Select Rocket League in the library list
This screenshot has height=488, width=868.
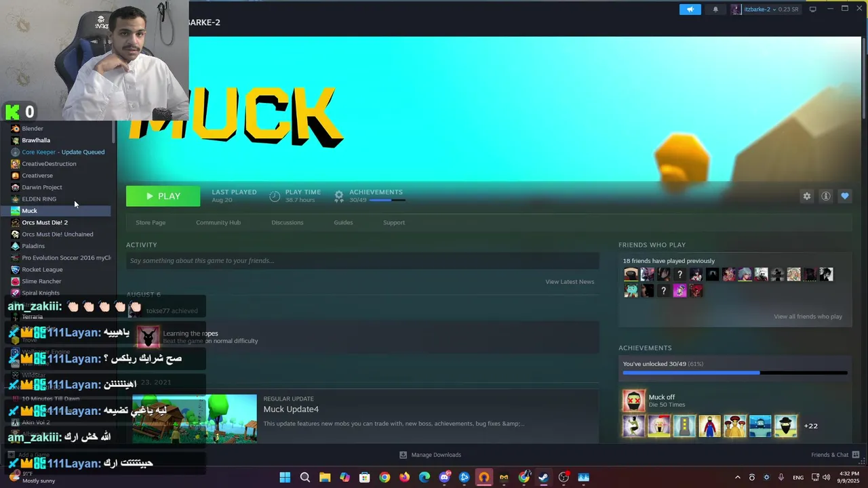click(x=42, y=269)
